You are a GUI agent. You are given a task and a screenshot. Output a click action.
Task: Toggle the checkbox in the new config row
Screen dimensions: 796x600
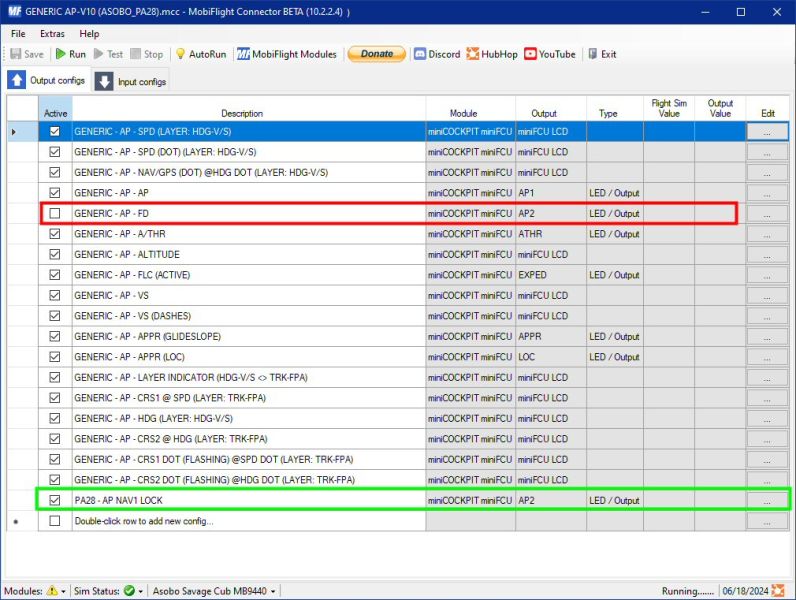[x=55, y=521]
